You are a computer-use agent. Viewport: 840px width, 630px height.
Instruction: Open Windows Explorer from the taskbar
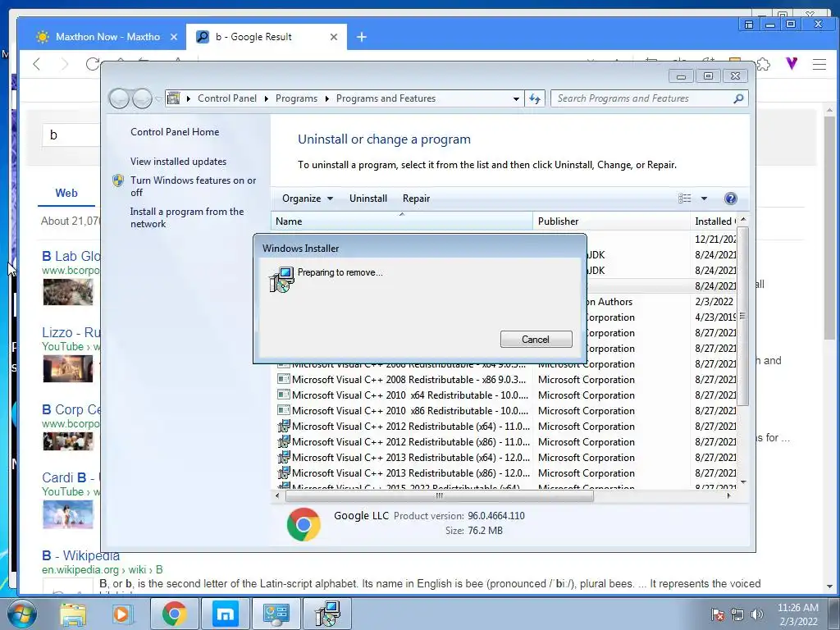click(x=73, y=614)
